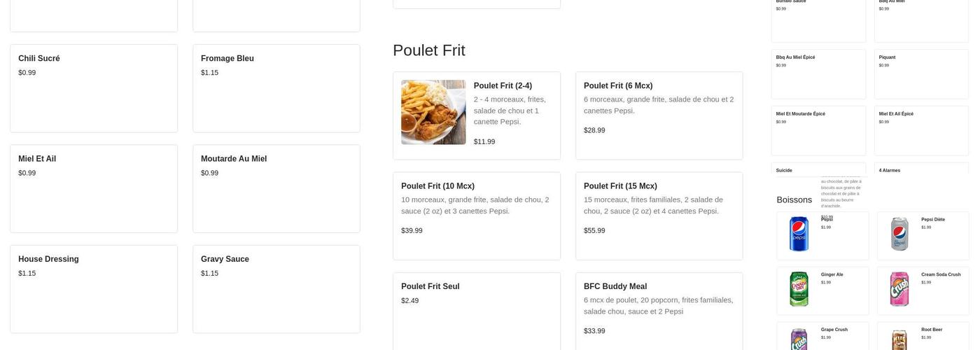Choose the Poulet Frit (15 Mcx) card
980x350 pixels.
[659, 216]
